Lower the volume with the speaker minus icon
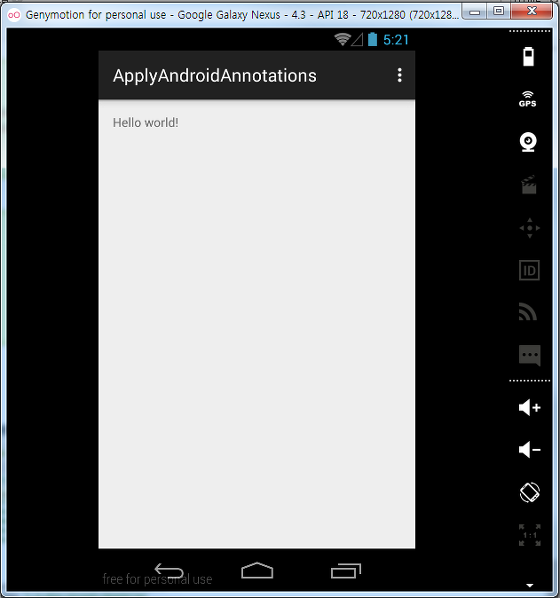560x598 pixels. coord(530,450)
